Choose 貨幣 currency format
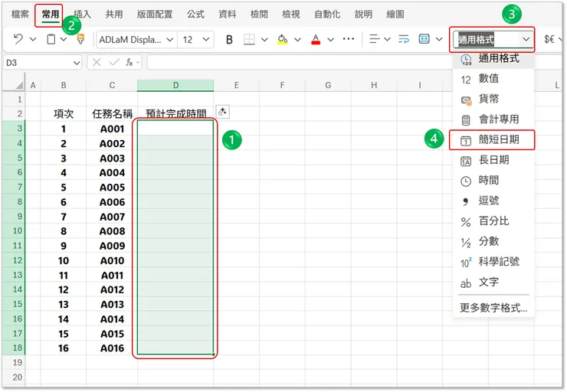The image size is (567, 392). point(493,99)
